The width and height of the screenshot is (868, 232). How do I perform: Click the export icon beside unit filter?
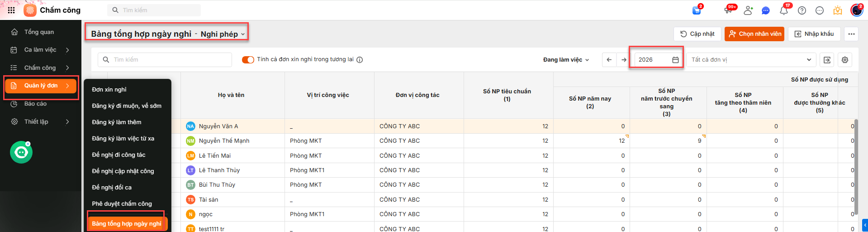pyautogui.click(x=827, y=60)
